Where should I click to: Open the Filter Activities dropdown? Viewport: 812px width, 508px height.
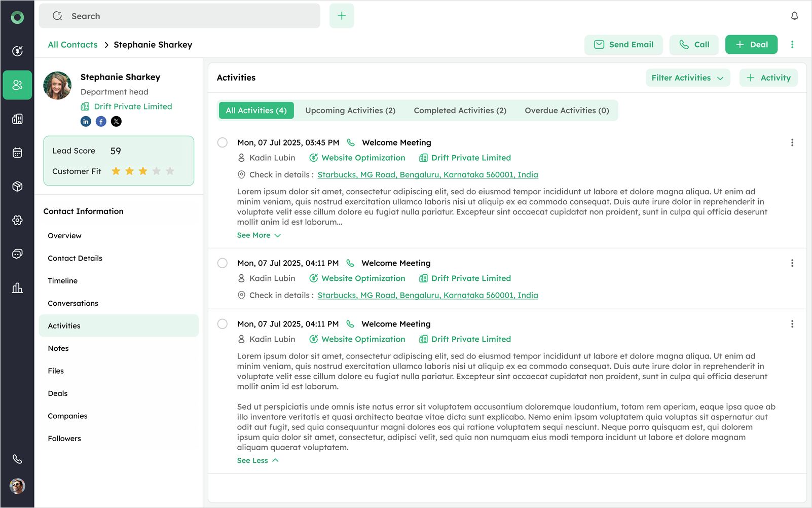687,78
